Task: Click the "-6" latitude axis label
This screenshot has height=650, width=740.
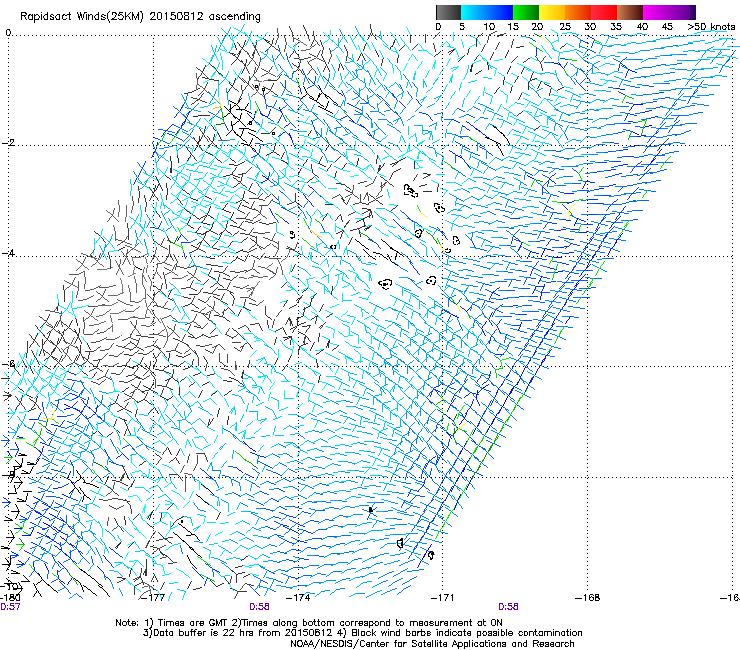Action: pos(9,364)
